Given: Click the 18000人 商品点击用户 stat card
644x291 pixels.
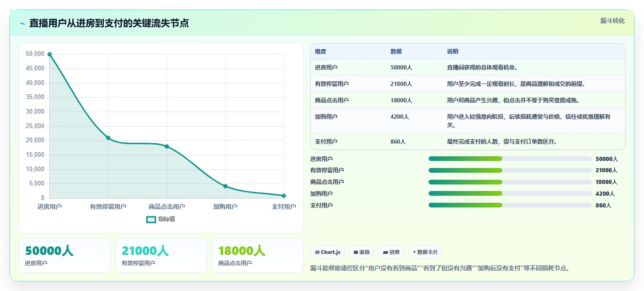Looking at the screenshot, I should point(258,255).
